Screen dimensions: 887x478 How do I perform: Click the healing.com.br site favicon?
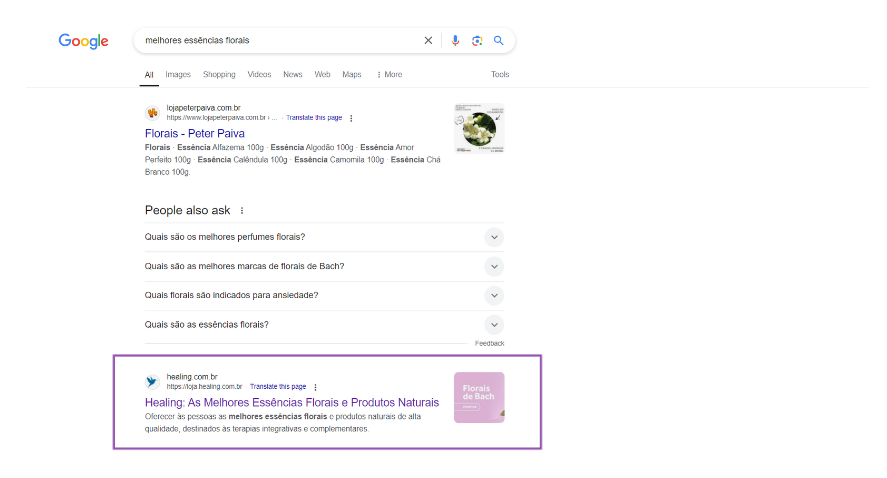coord(152,382)
